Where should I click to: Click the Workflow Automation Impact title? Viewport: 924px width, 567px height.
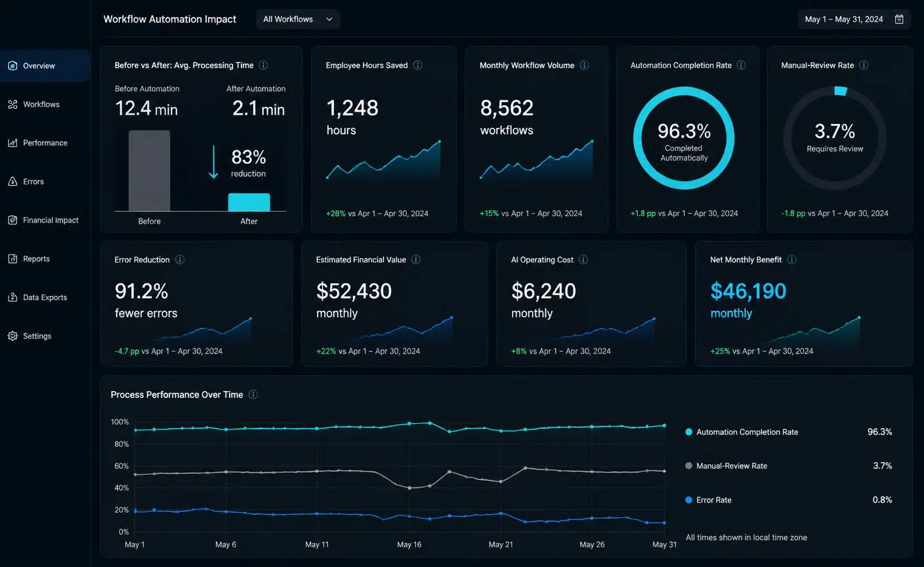pos(170,19)
